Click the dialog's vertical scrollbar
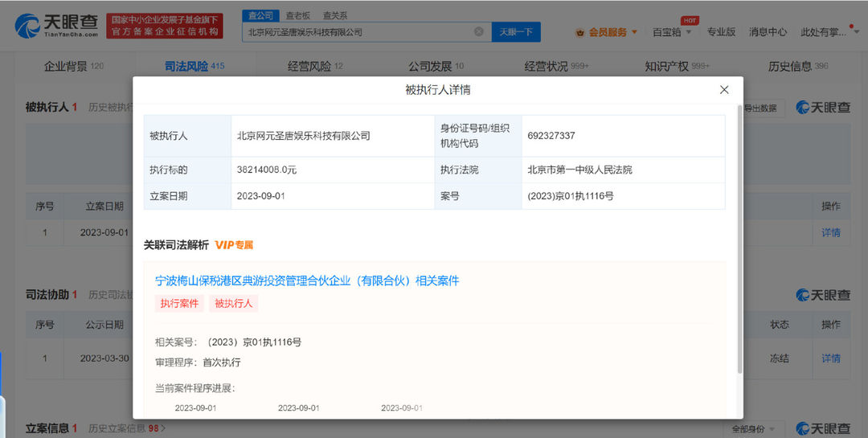This screenshot has height=438, width=868. tap(740, 238)
